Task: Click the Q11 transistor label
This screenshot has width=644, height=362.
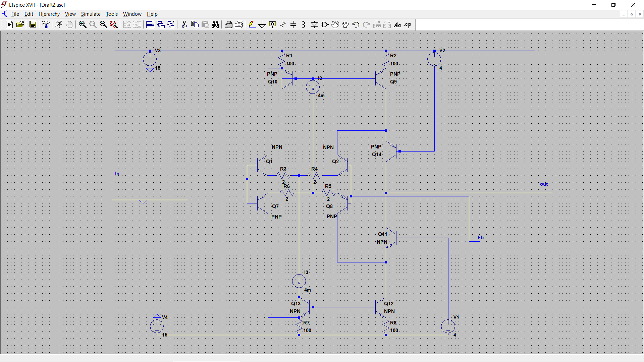Action: click(x=382, y=234)
